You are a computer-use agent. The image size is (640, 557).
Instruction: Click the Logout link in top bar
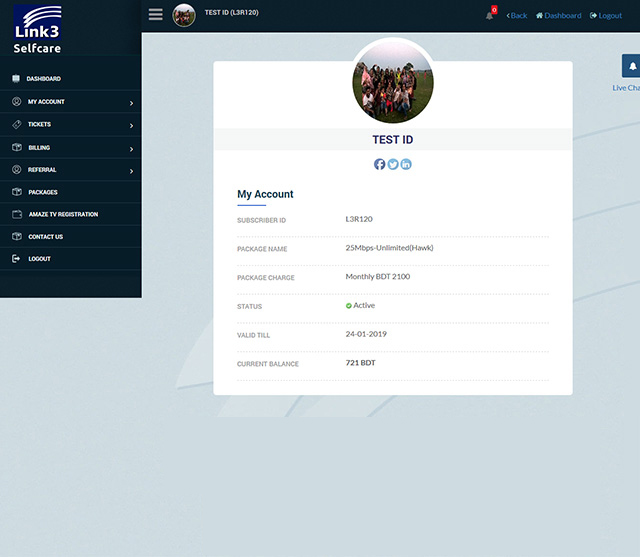tap(606, 16)
